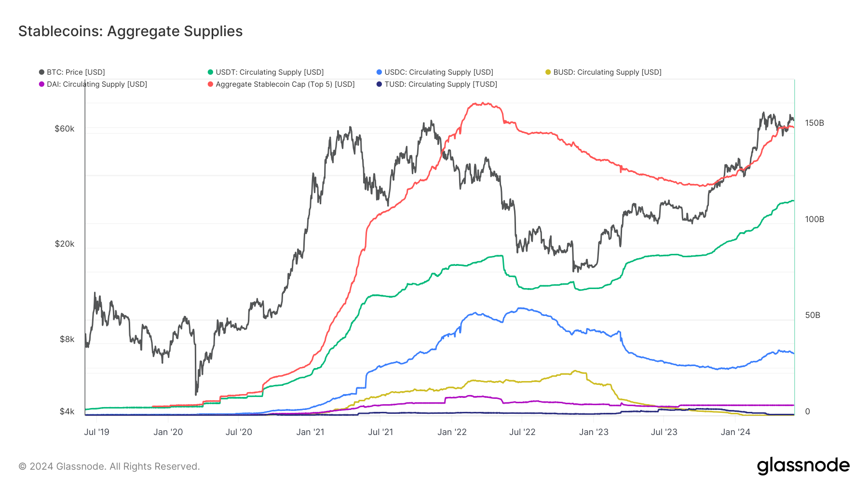Click the glassnode logo
This screenshot has height=488, width=868.
tap(803, 466)
